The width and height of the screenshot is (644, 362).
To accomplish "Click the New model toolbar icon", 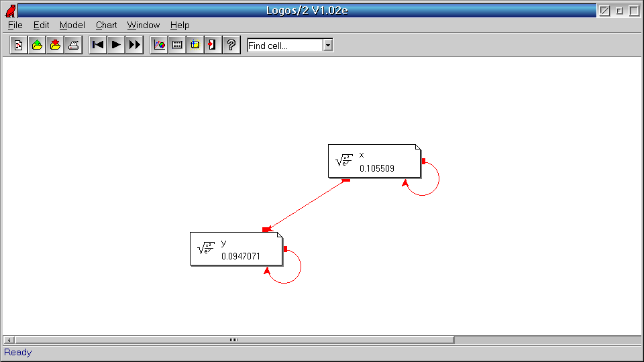I will [x=19, y=45].
